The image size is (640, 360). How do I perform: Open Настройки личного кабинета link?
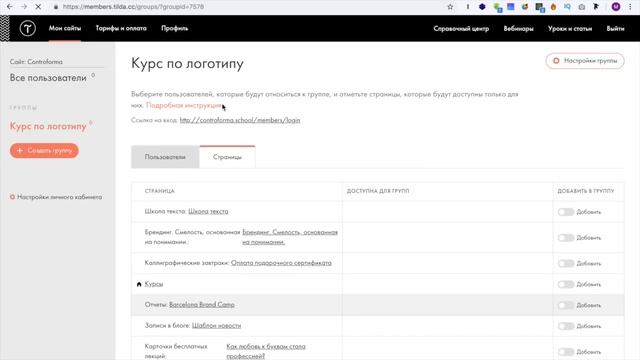[56, 197]
